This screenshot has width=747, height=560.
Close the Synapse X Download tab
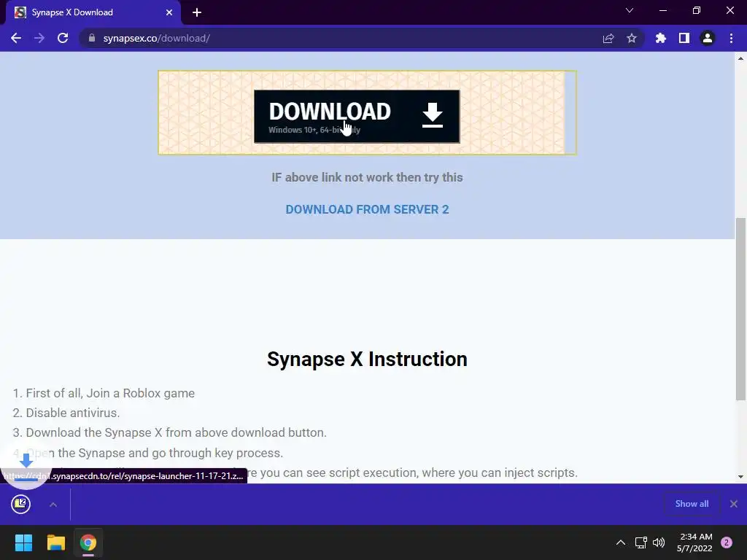pyautogui.click(x=169, y=12)
